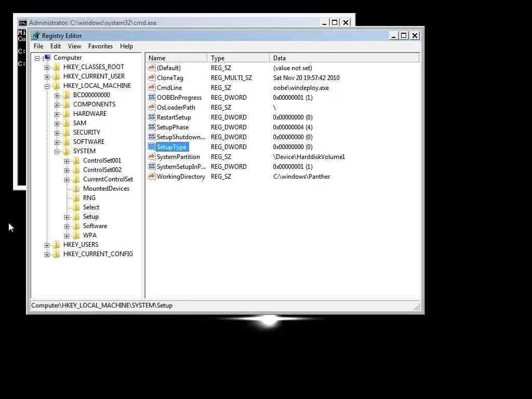This screenshot has width=532, height=399.
Task: Select the RNG key
Action: [89, 198]
